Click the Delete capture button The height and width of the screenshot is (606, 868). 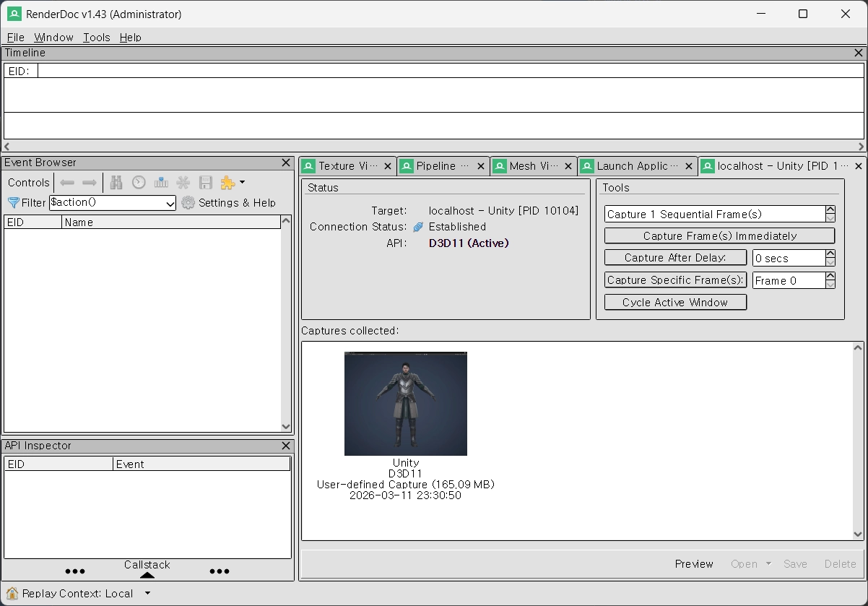[840, 564]
